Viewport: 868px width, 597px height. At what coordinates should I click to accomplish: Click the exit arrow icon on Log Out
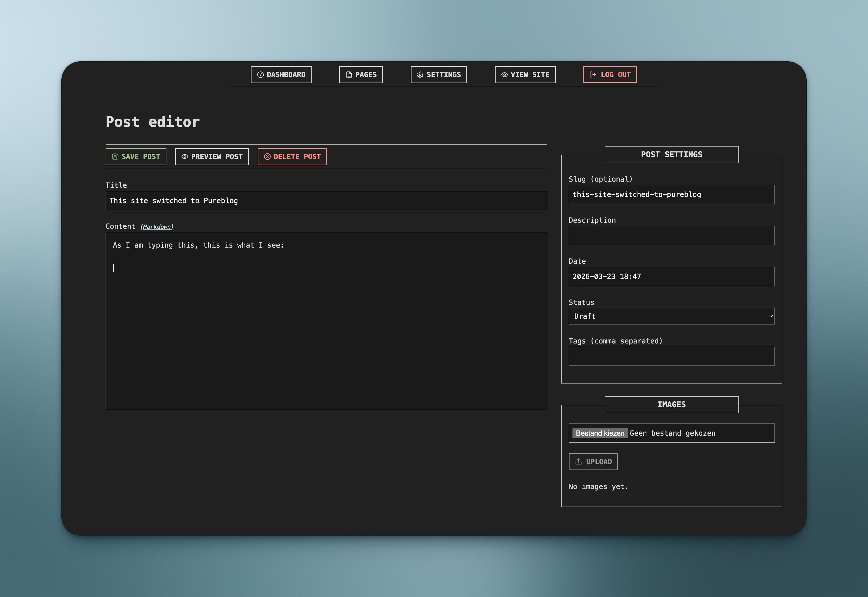(x=593, y=74)
